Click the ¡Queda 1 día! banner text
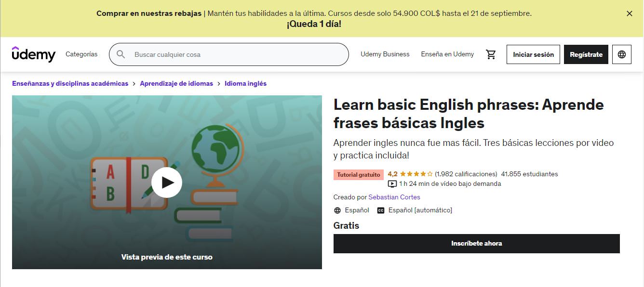The height and width of the screenshot is (287, 644). coord(314,24)
